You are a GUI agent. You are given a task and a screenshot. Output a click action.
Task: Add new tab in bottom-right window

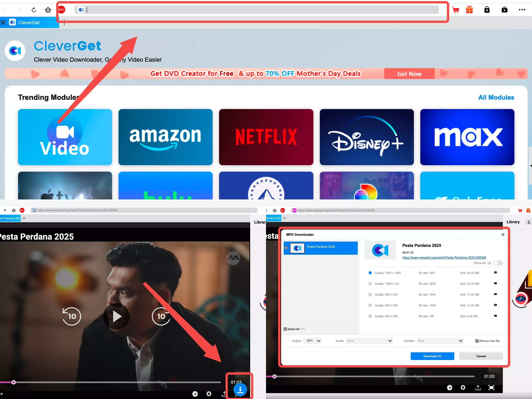click(x=285, y=218)
